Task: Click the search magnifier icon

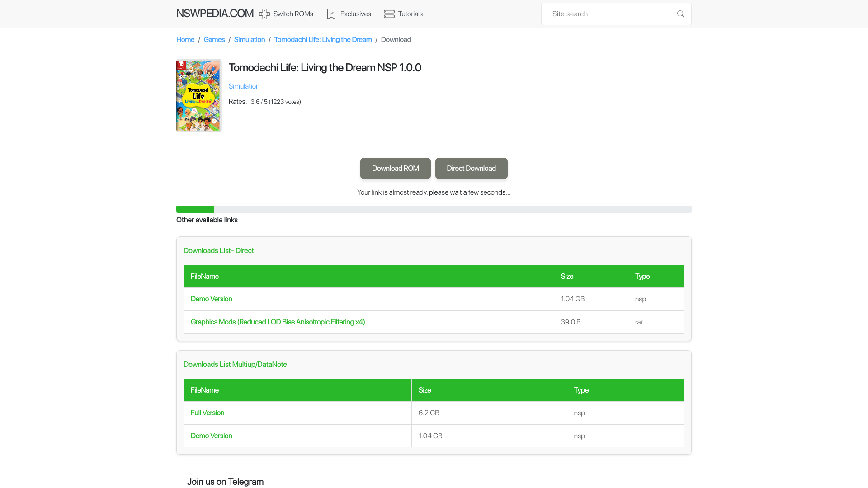Action: click(x=681, y=14)
